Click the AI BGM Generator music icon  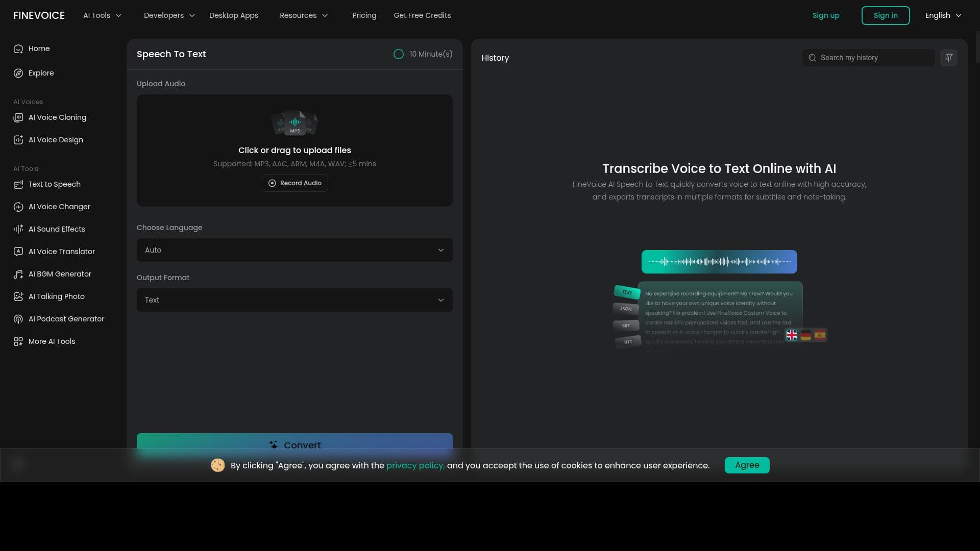[18, 274]
